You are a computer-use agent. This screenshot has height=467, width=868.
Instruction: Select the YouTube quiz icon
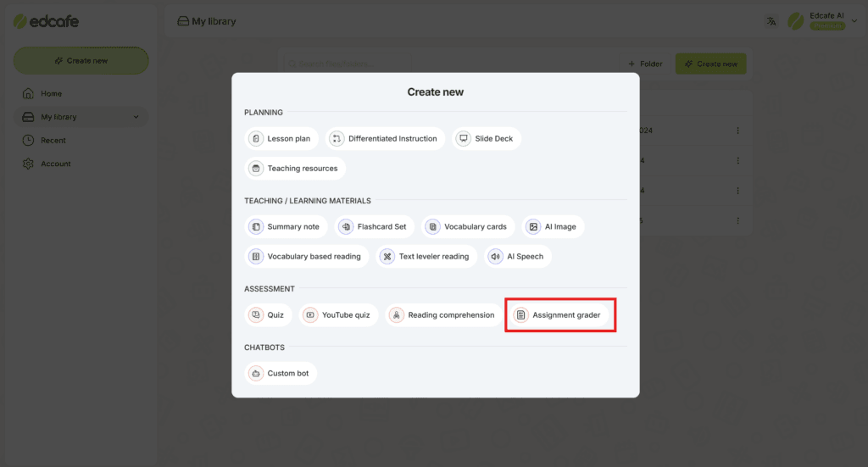pyautogui.click(x=310, y=314)
